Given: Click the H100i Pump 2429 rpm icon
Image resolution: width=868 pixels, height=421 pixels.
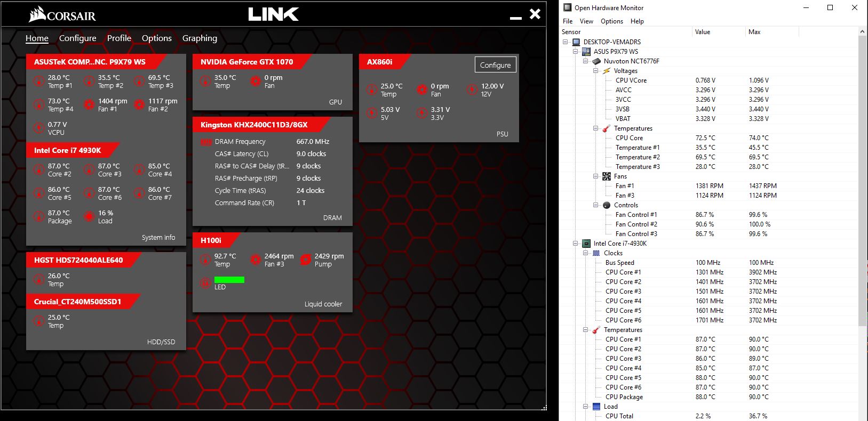Looking at the screenshot, I should click(306, 260).
